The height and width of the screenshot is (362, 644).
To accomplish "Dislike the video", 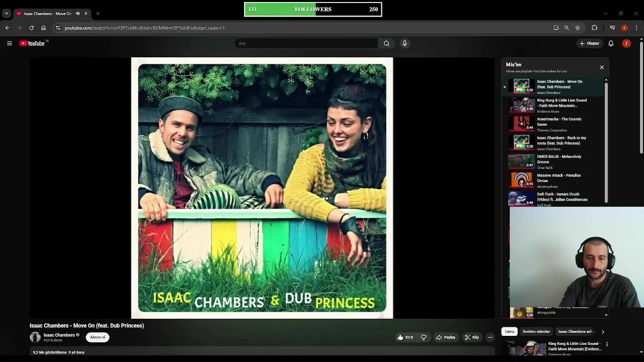I will (424, 337).
